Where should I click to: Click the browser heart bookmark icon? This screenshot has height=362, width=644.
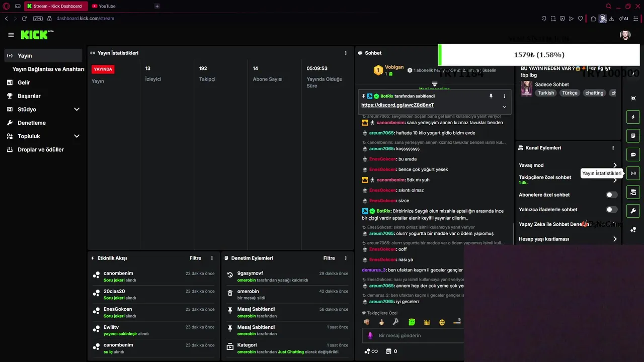[580, 19]
